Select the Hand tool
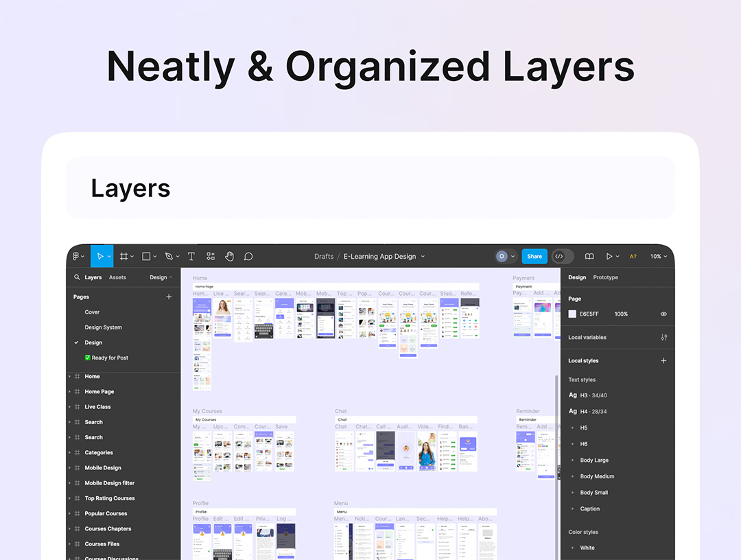 [x=229, y=256]
